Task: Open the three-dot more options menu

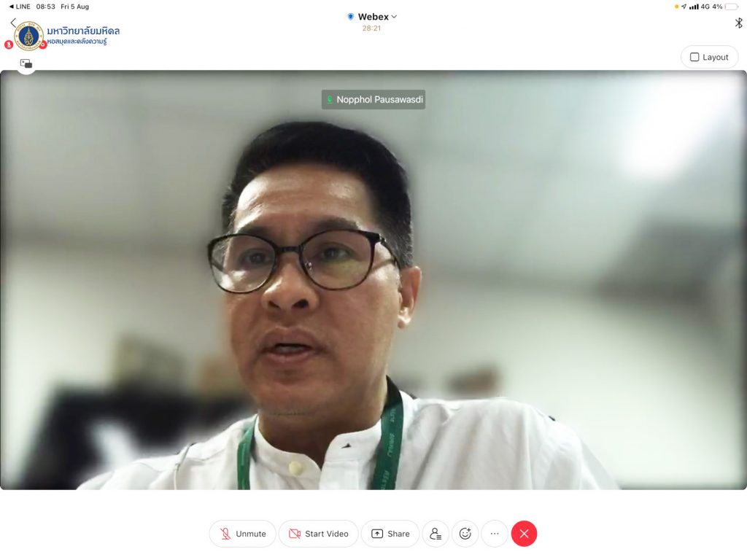Action: pos(495,534)
